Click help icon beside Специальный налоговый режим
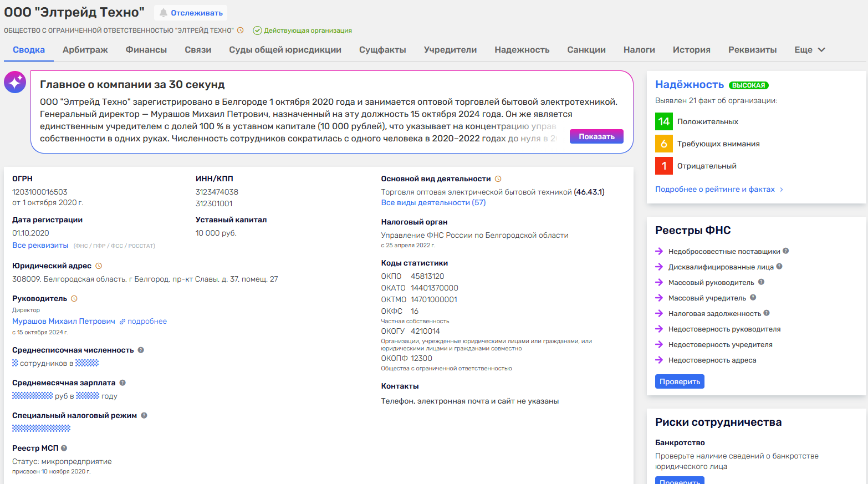This screenshot has height=484, width=868. click(x=144, y=415)
